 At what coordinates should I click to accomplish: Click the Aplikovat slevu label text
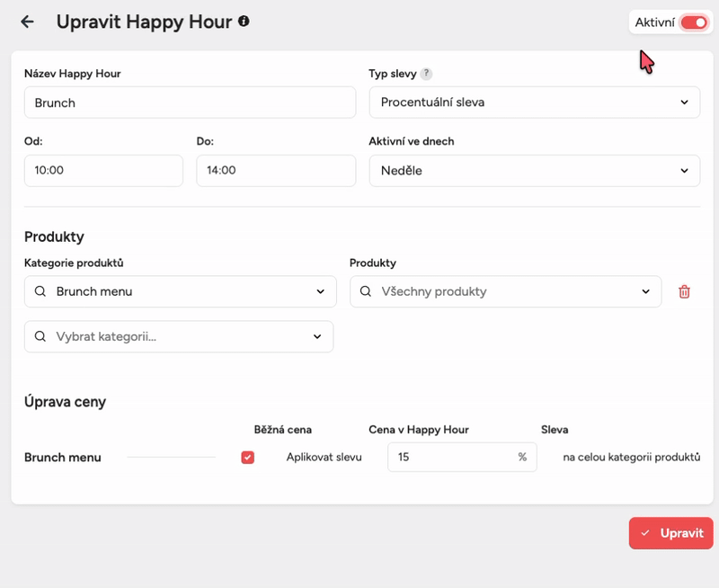click(324, 457)
